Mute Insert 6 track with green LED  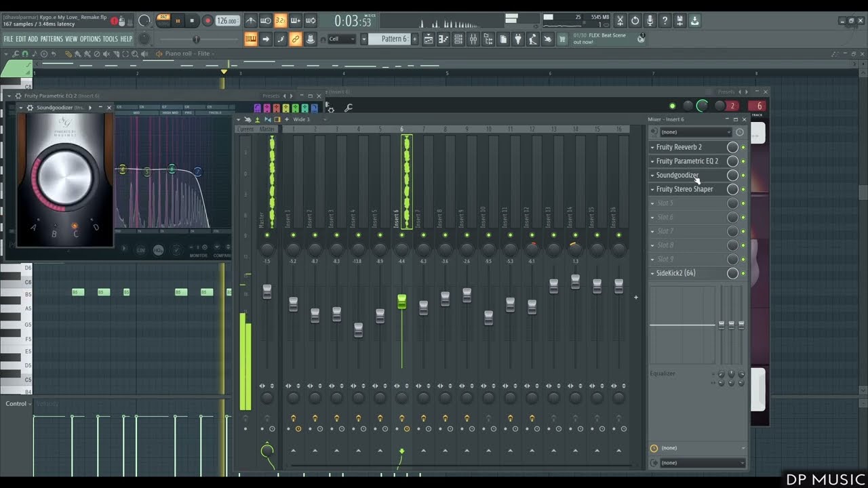tap(401, 235)
